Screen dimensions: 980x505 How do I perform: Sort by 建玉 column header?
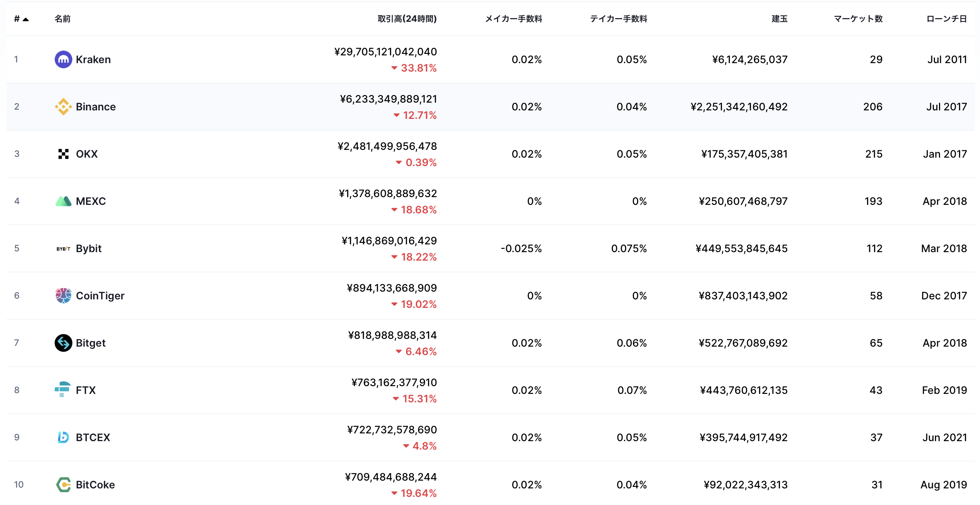[x=779, y=18]
